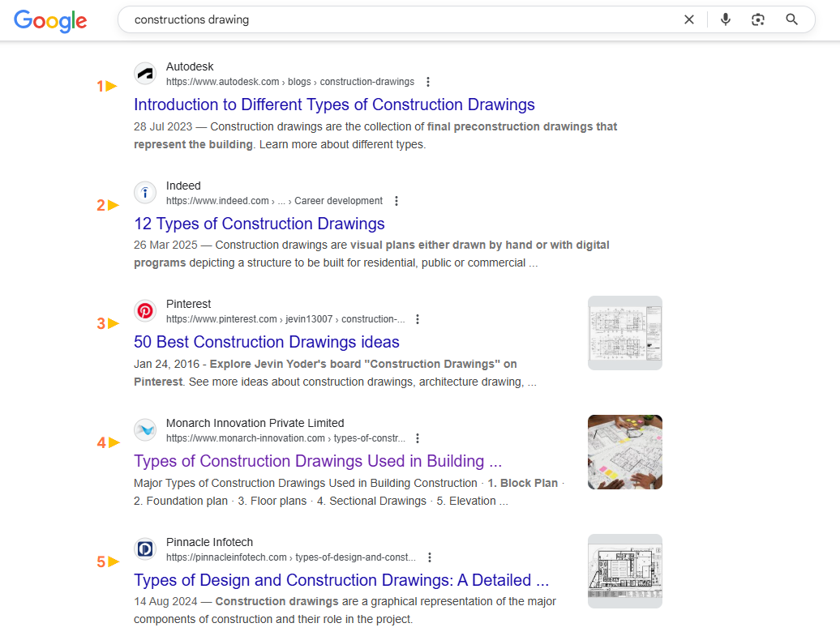Click the Autodesk favicon icon
Image resolution: width=840 pixels, height=636 pixels.
click(145, 74)
